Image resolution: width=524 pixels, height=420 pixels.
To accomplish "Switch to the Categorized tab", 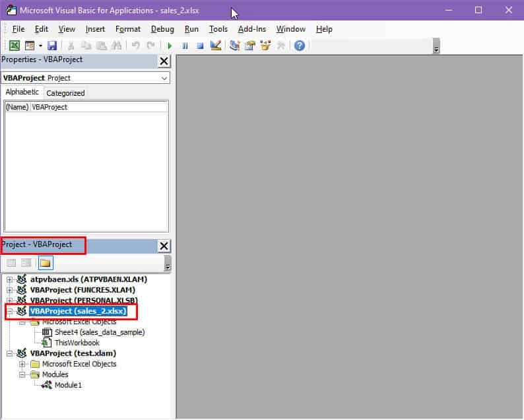I will pyautogui.click(x=65, y=93).
